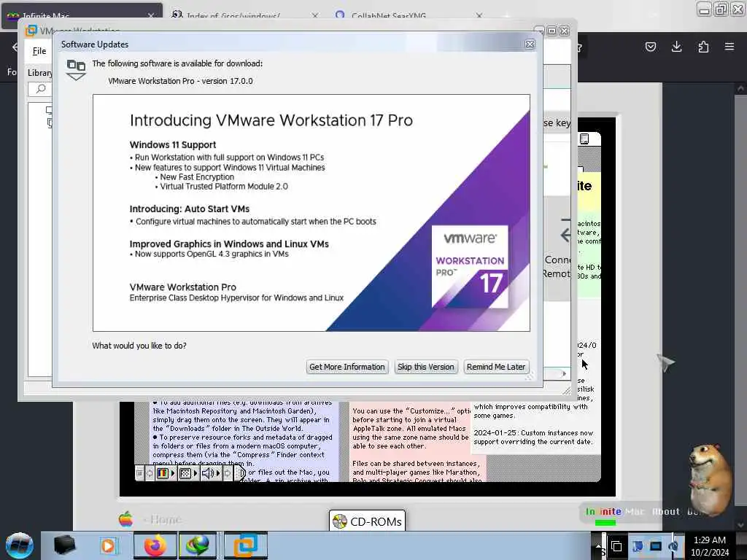Click the speaker volume Control Strip icon
This screenshot has width=747, height=560.
(208, 473)
